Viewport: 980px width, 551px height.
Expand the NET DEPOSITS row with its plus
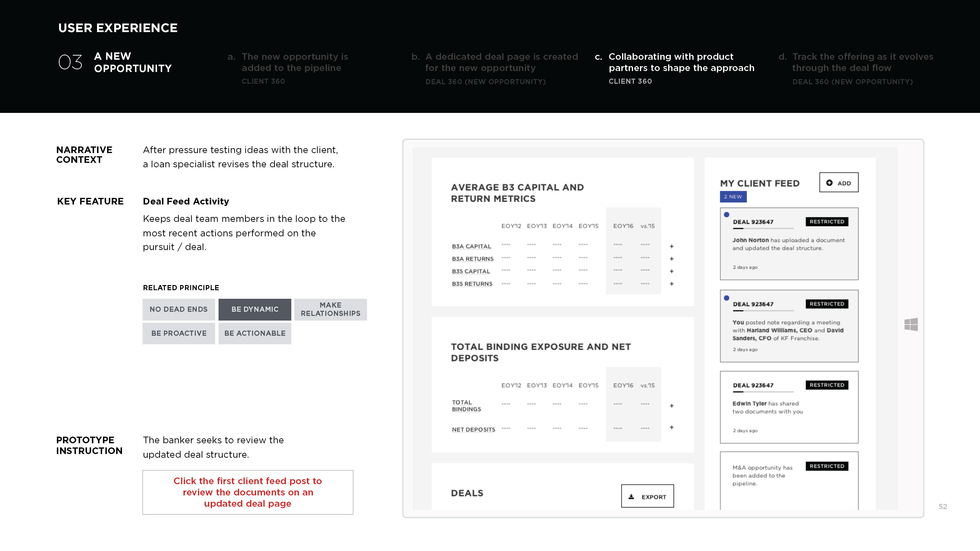tap(672, 427)
